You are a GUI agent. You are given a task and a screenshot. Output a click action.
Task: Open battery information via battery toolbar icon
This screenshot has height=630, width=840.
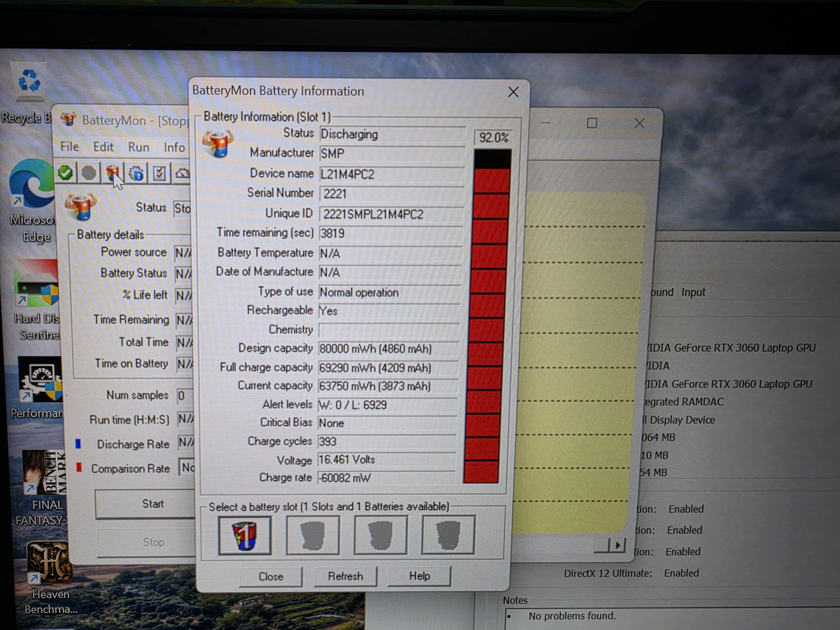tap(113, 174)
